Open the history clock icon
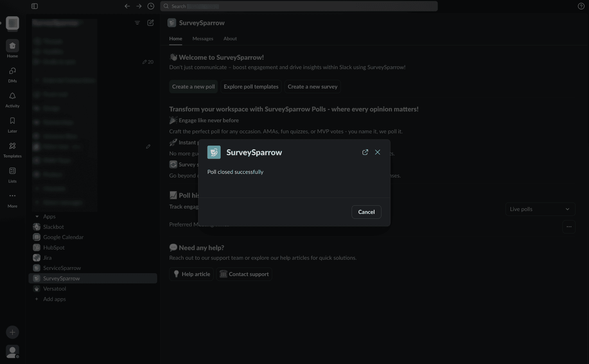The width and height of the screenshot is (589, 364). coord(151,6)
